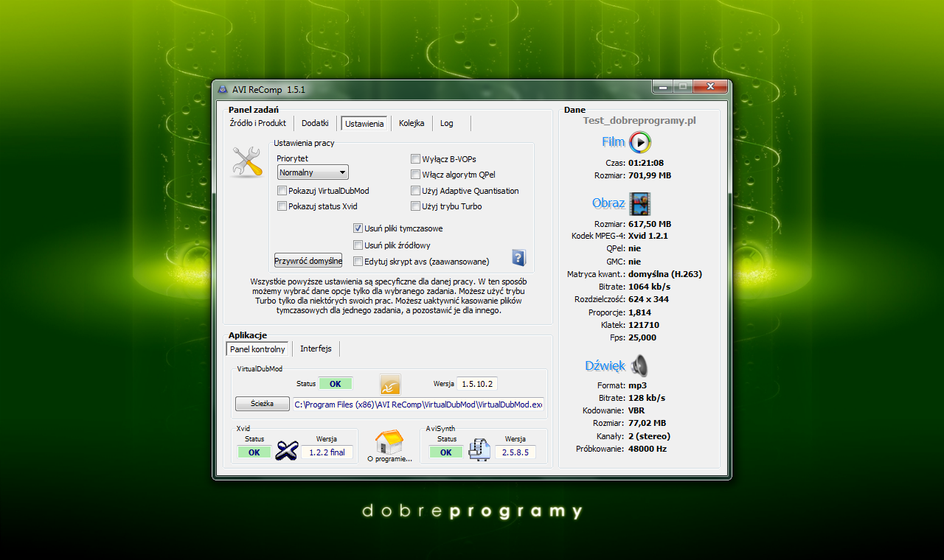This screenshot has height=560, width=944.
Task: Click the Xvid crossed logo icon
Action: coord(286,451)
